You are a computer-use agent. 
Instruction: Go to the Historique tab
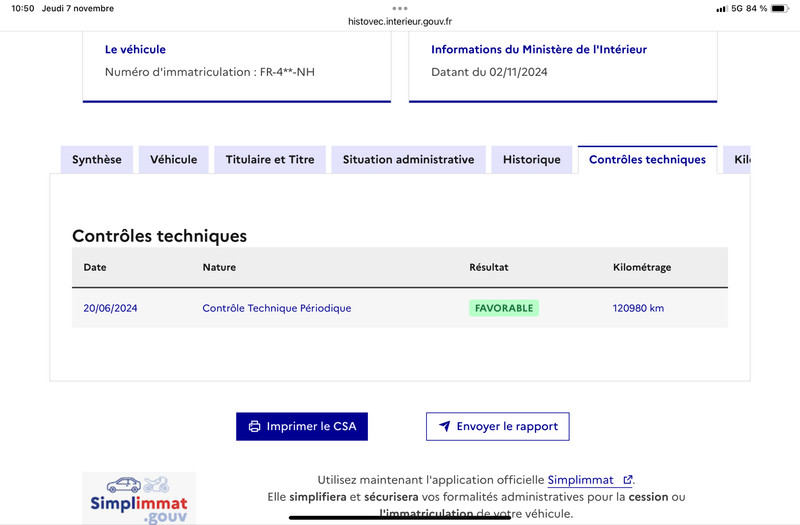click(532, 160)
